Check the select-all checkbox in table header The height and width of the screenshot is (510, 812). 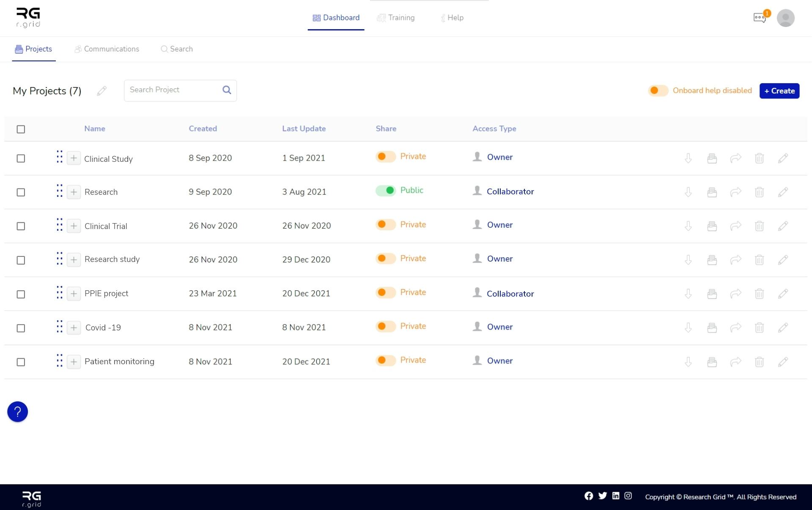pos(21,129)
